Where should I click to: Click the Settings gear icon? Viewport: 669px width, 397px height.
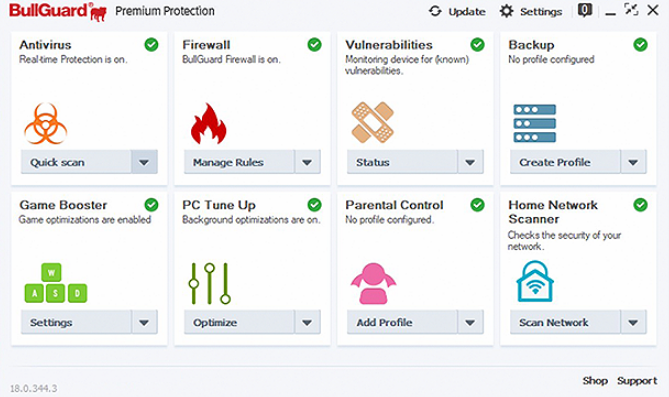coord(506,11)
